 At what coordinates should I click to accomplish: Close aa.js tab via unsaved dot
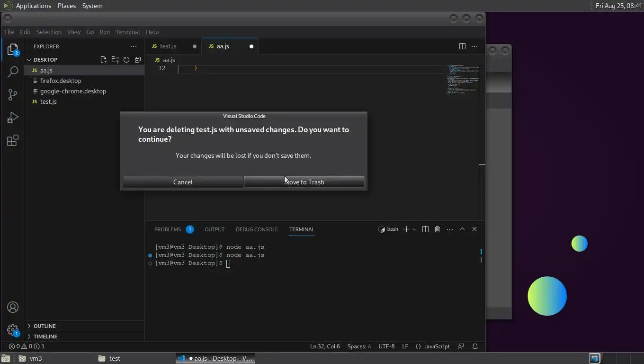251,46
